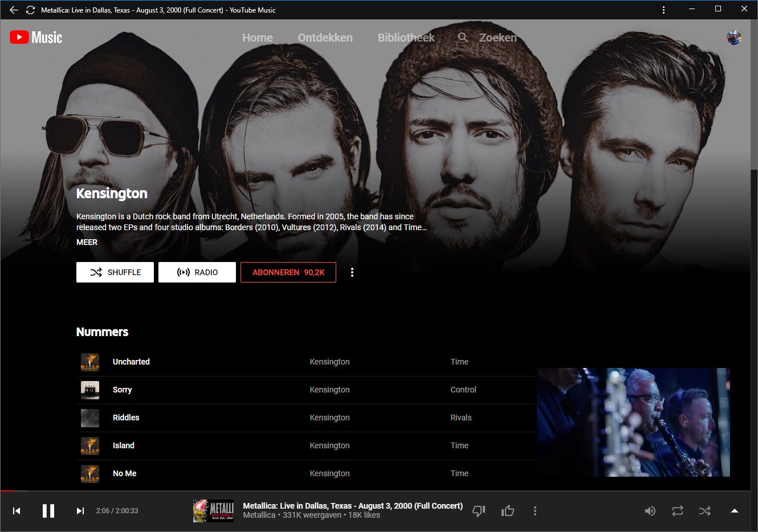Go back with the title bar arrow

coord(14,10)
